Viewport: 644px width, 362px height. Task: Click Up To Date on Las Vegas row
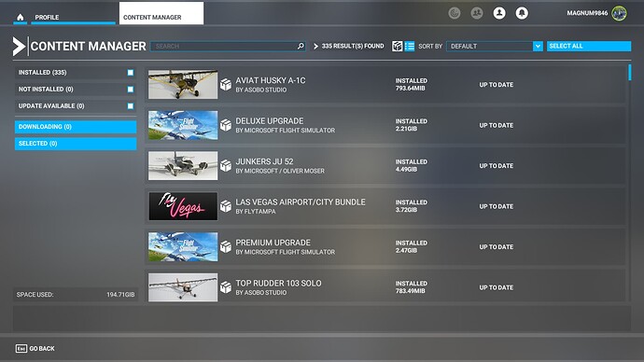[497, 206]
